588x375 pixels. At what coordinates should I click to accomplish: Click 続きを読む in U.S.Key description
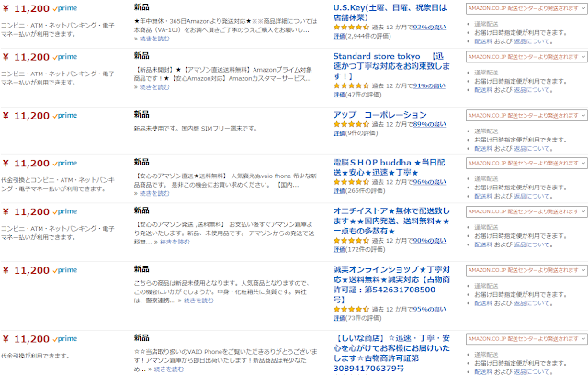click(154, 39)
